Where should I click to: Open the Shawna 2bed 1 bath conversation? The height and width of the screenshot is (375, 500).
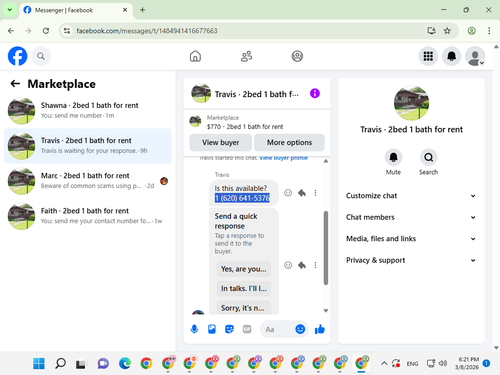88,110
